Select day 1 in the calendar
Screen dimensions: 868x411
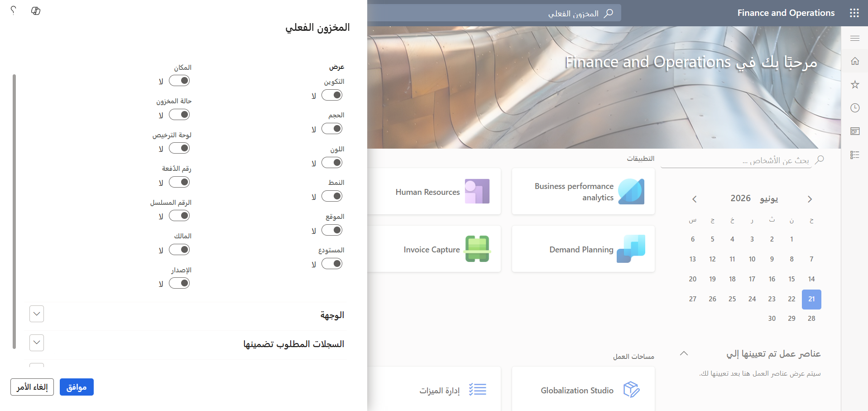coord(791,239)
